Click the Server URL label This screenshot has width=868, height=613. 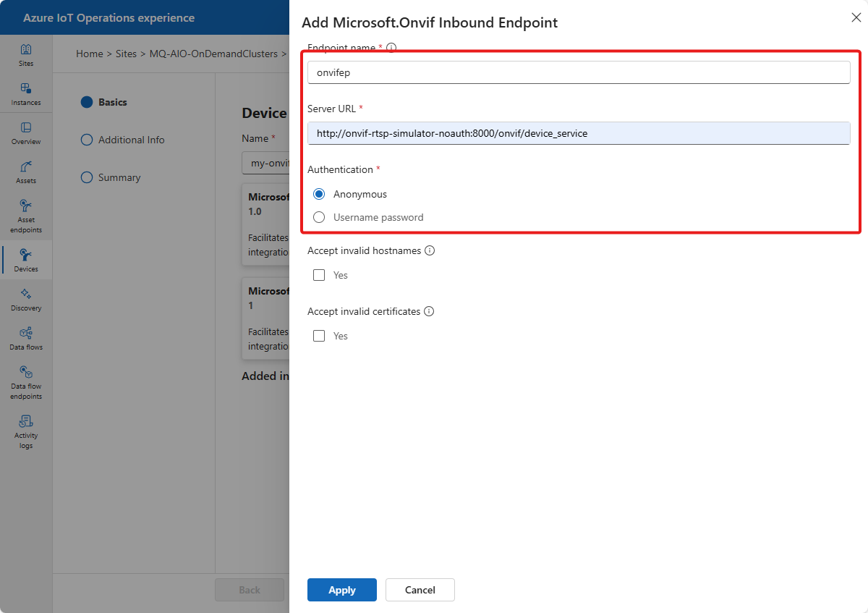coord(331,109)
